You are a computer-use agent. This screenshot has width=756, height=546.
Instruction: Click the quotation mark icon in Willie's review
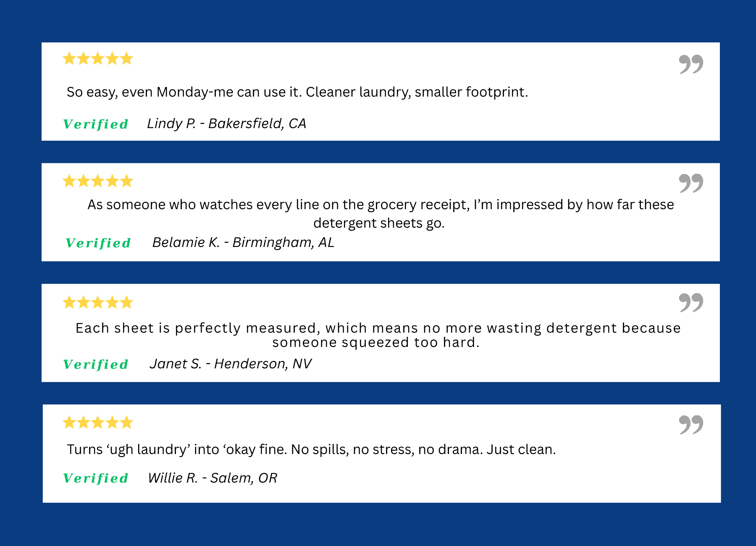[x=691, y=425]
